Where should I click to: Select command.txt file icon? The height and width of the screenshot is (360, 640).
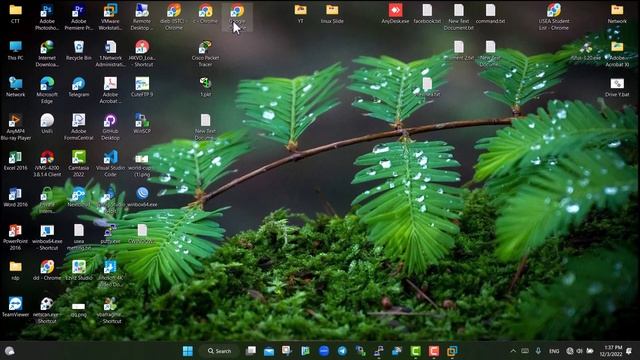(x=490, y=13)
